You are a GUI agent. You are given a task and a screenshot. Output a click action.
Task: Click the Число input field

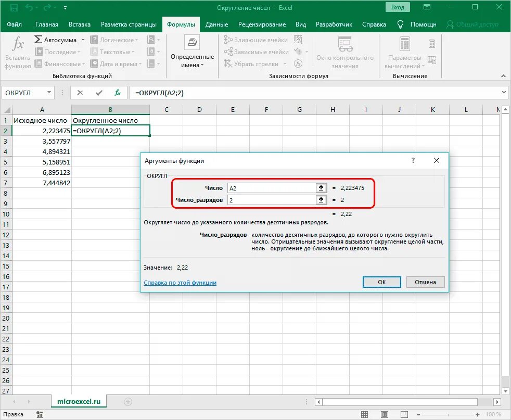coord(272,188)
